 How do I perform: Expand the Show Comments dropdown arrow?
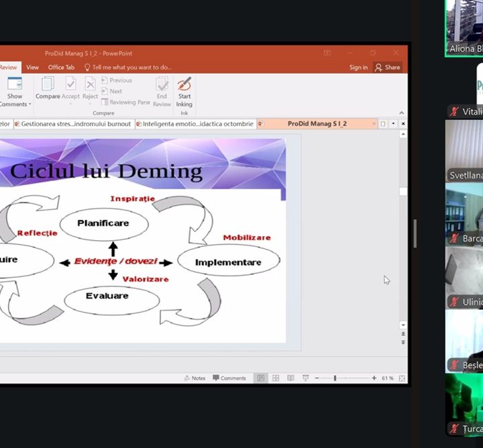pyautogui.click(x=30, y=105)
